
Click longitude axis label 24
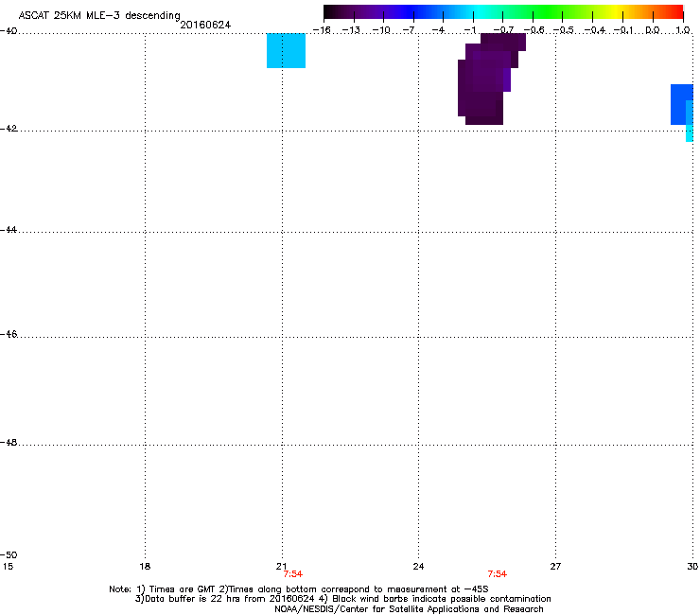point(418,567)
